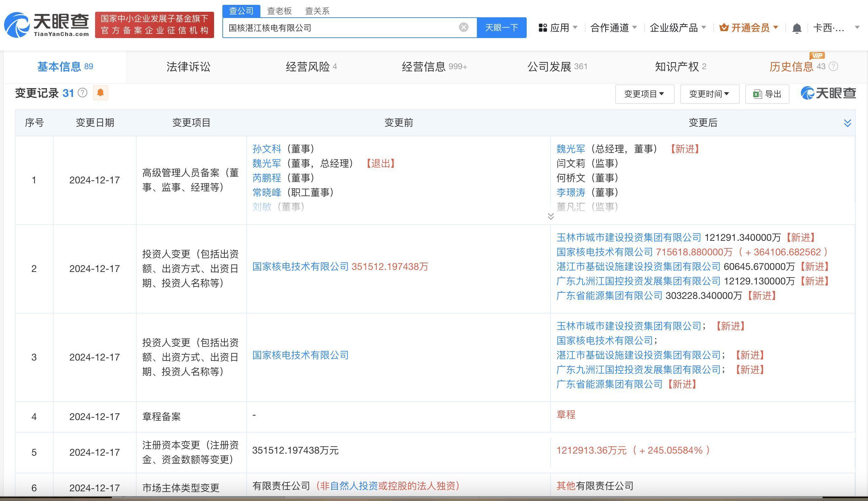Switch to the 法律诉讼 tab
The width and height of the screenshot is (868, 501).
(x=188, y=66)
